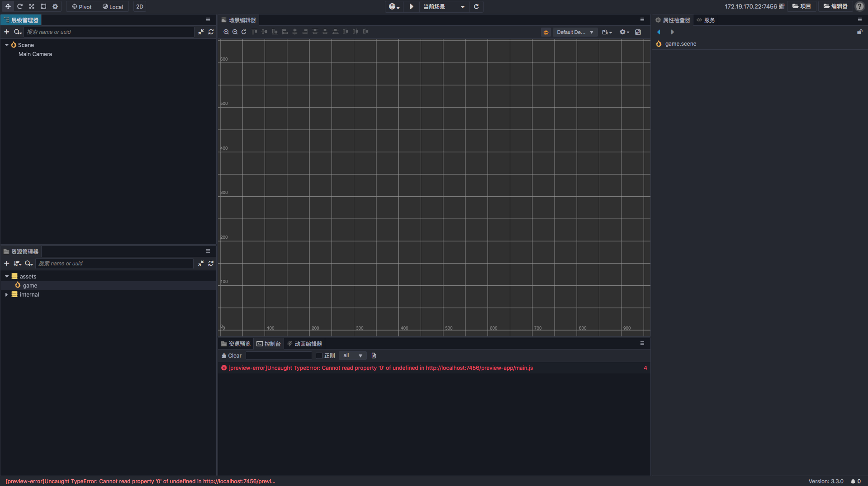
Task: Select the Move transform tool
Action: click(8, 6)
